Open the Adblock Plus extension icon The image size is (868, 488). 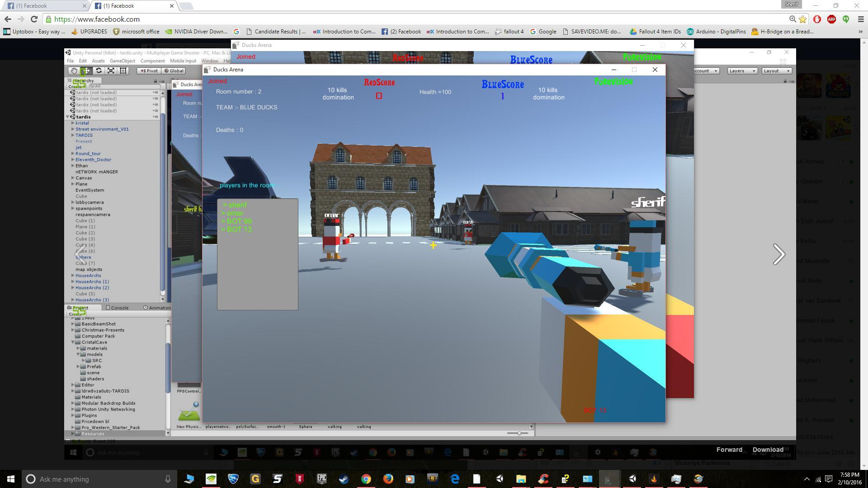[x=831, y=19]
